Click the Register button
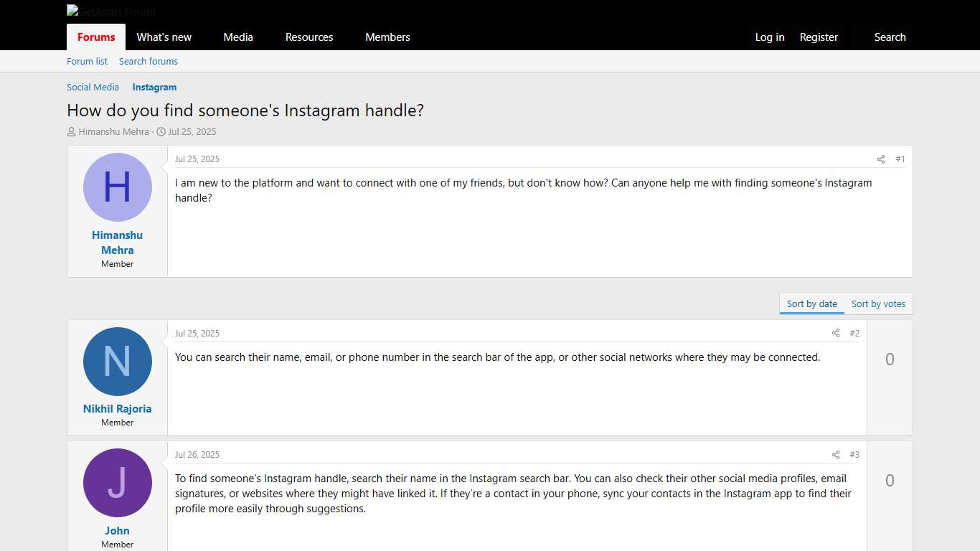Screen dimensions: 980x551 coord(819,37)
